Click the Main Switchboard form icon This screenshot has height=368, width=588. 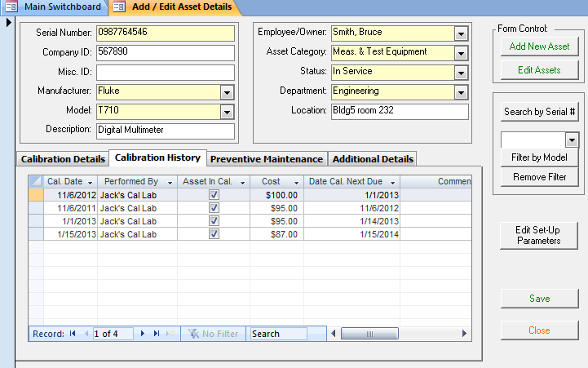[11, 7]
